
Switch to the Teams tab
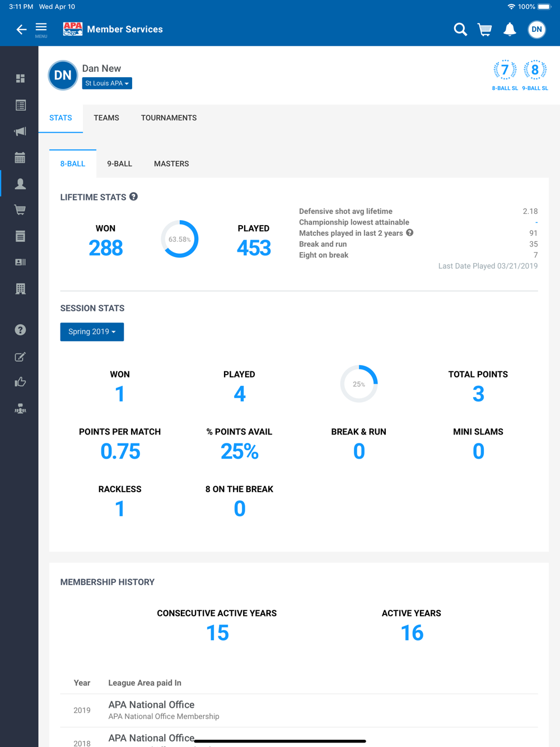click(106, 118)
